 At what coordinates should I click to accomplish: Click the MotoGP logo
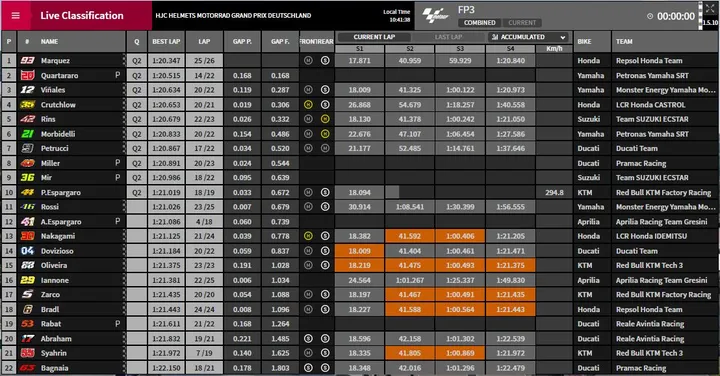click(x=435, y=16)
